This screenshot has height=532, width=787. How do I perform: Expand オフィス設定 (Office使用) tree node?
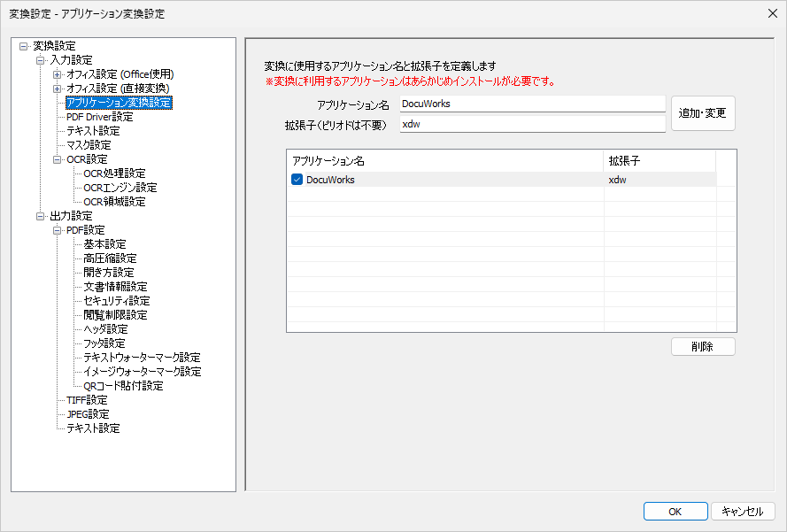(57, 74)
